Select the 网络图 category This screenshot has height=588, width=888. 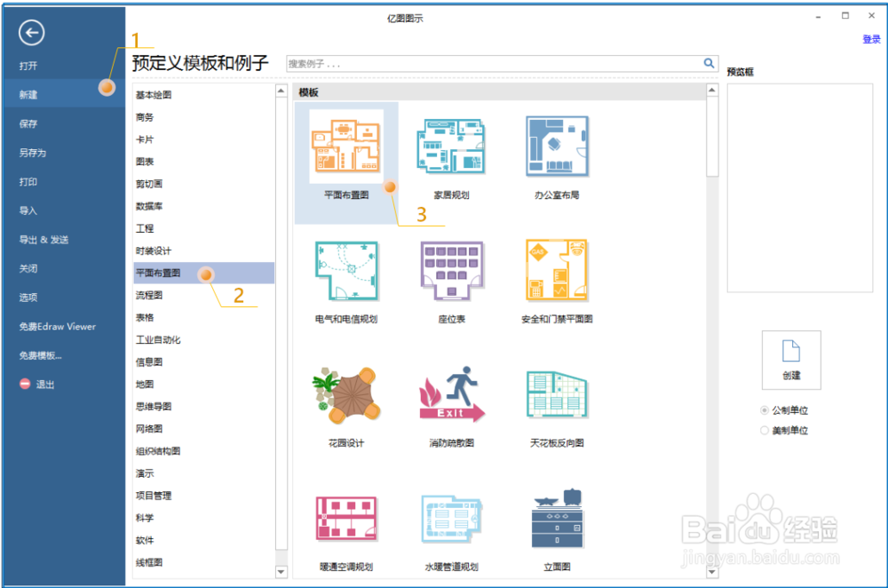pyautogui.click(x=149, y=428)
